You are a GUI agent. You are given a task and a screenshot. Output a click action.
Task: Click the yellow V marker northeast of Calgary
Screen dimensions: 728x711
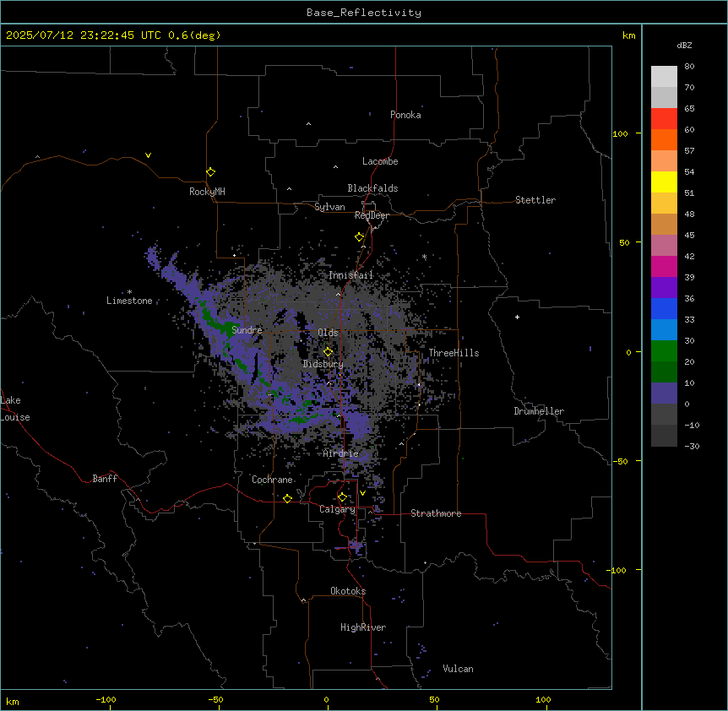[x=362, y=493]
